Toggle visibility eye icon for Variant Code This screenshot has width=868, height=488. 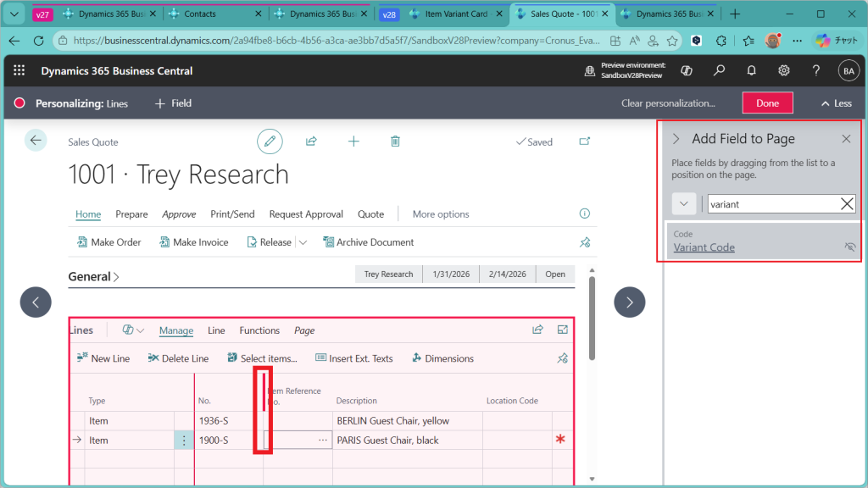(x=850, y=247)
